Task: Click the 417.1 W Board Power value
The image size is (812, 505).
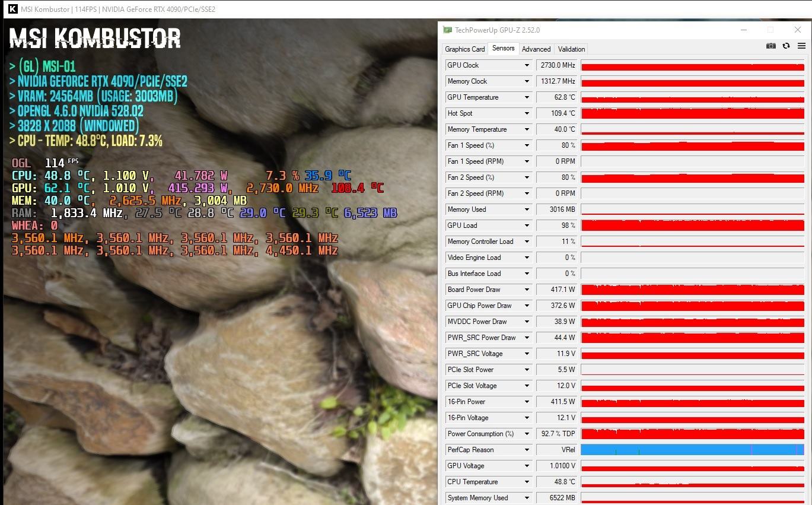Action: (556, 290)
